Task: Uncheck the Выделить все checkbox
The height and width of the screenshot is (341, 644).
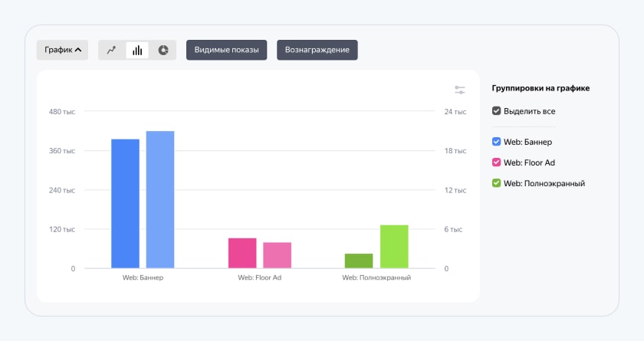Action: click(497, 111)
